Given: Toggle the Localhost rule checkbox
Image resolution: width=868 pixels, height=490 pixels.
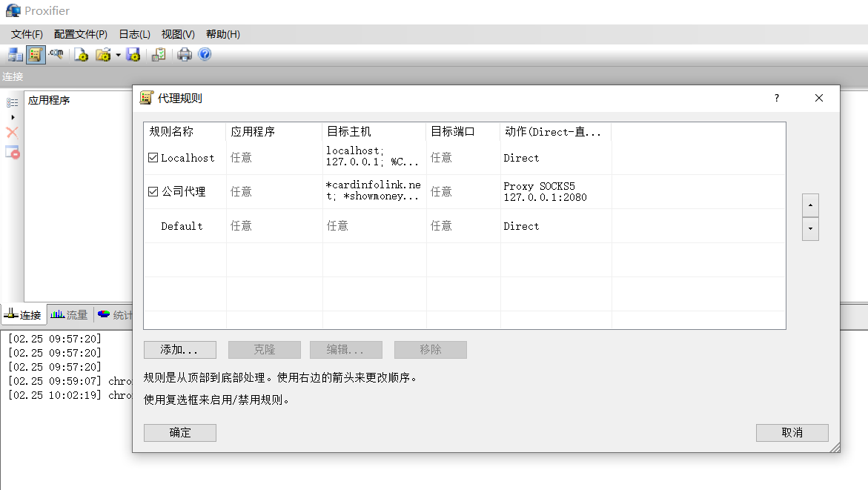Looking at the screenshot, I should 153,158.
